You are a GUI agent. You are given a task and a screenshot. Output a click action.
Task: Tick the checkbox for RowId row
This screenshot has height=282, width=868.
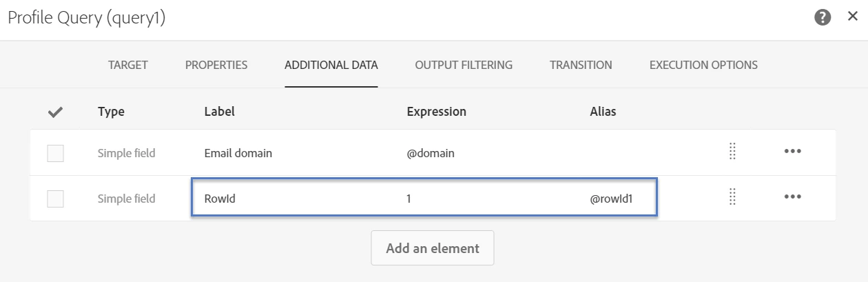click(x=55, y=199)
